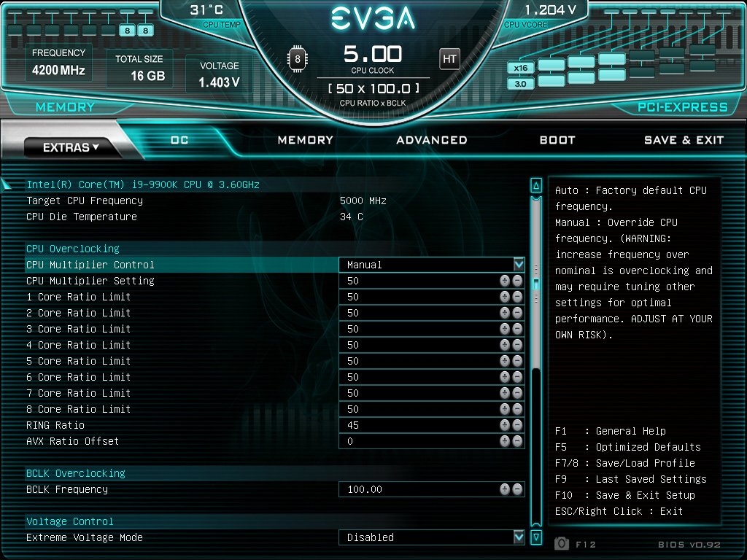Decrease AVX Ratio Offset with minus icon
This screenshot has height=560, width=747.
coord(517,441)
